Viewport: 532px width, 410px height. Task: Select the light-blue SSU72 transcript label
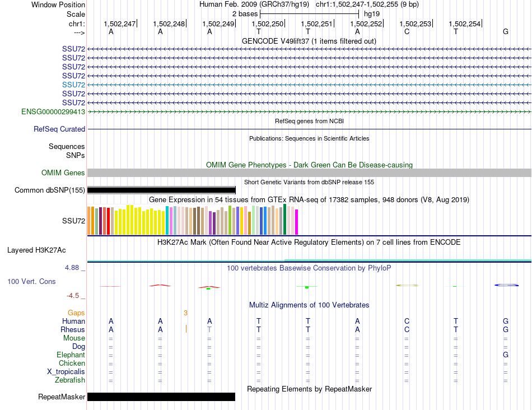coord(73,85)
